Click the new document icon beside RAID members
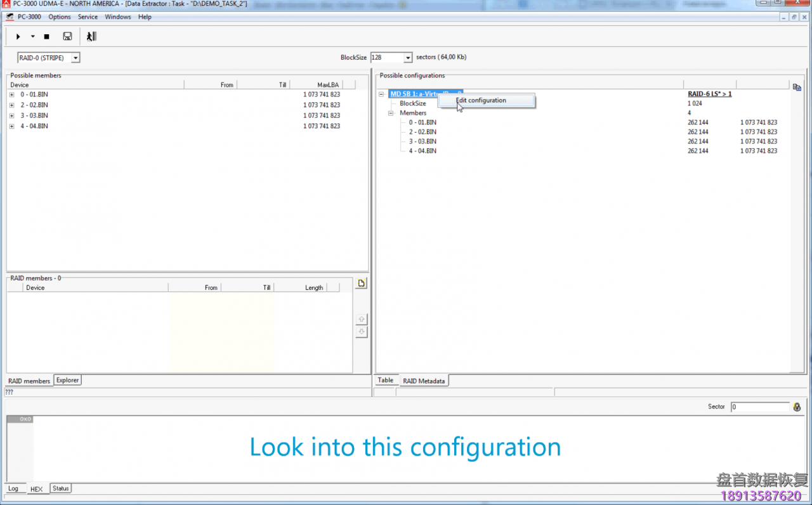Image resolution: width=812 pixels, height=505 pixels. click(362, 284)
